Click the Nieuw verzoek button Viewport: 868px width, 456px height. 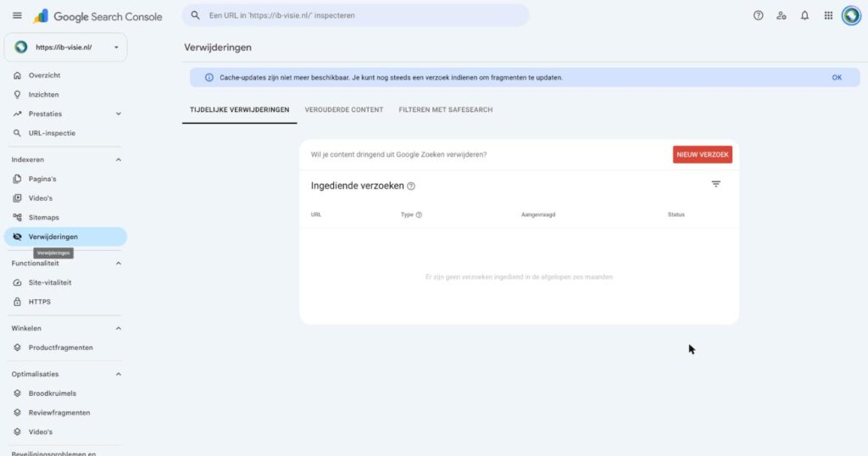coord(703,154)
